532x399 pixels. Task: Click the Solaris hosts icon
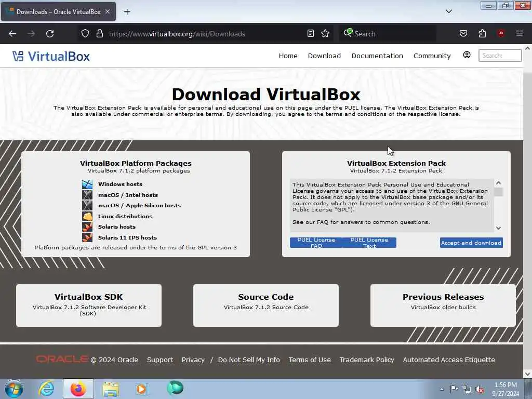click(87, 227)
